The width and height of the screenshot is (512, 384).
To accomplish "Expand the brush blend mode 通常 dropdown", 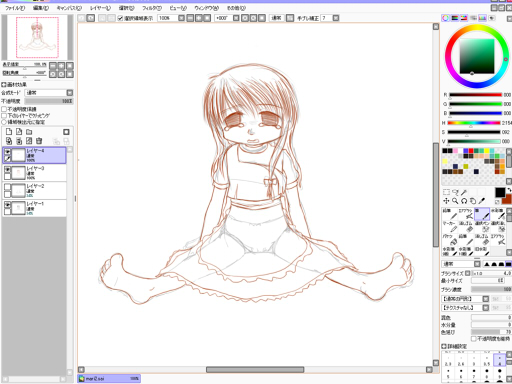I will coord(461,264).
